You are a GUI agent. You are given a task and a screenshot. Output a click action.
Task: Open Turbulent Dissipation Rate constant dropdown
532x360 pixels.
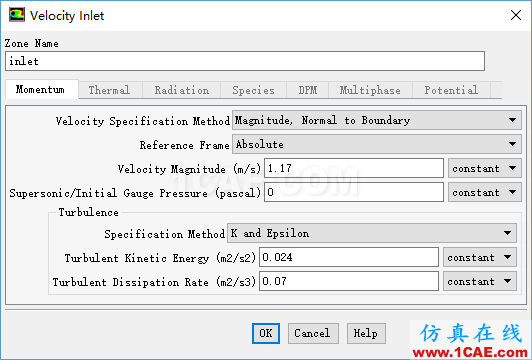[480, 281]
